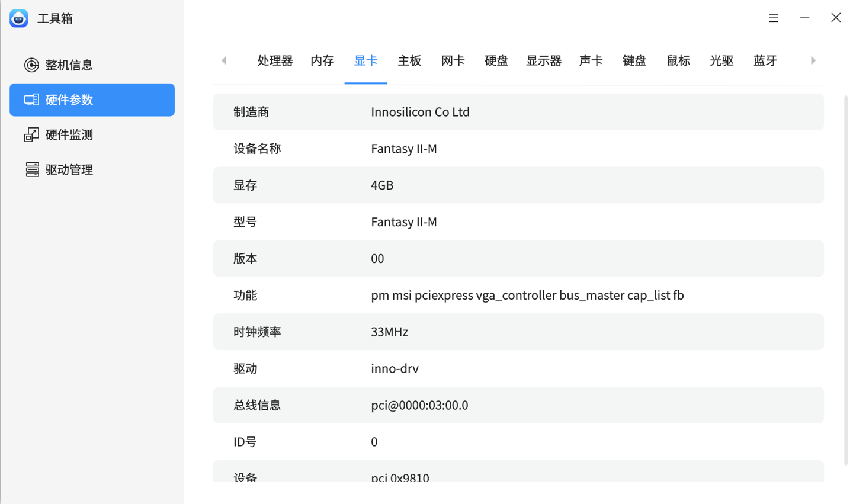Click the 制造商 Innosilicon Co Ltd row
853x504 pixels.
pos(518,112)
